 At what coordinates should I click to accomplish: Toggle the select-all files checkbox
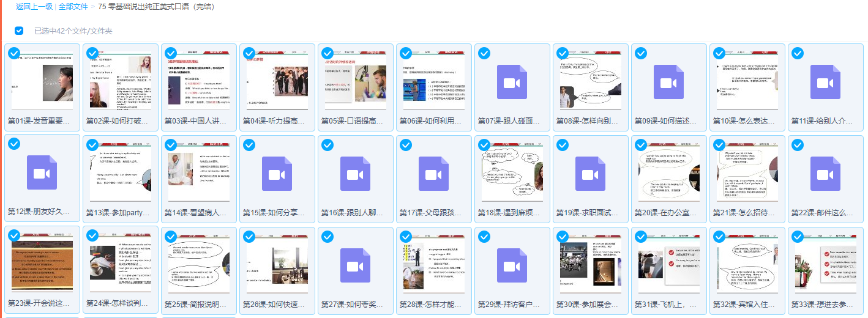(19, 31)
